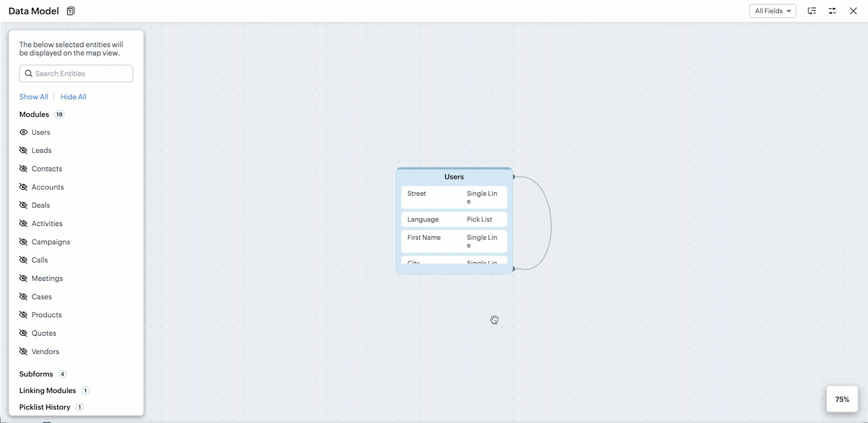Open the All Fields dropdown

773,11
